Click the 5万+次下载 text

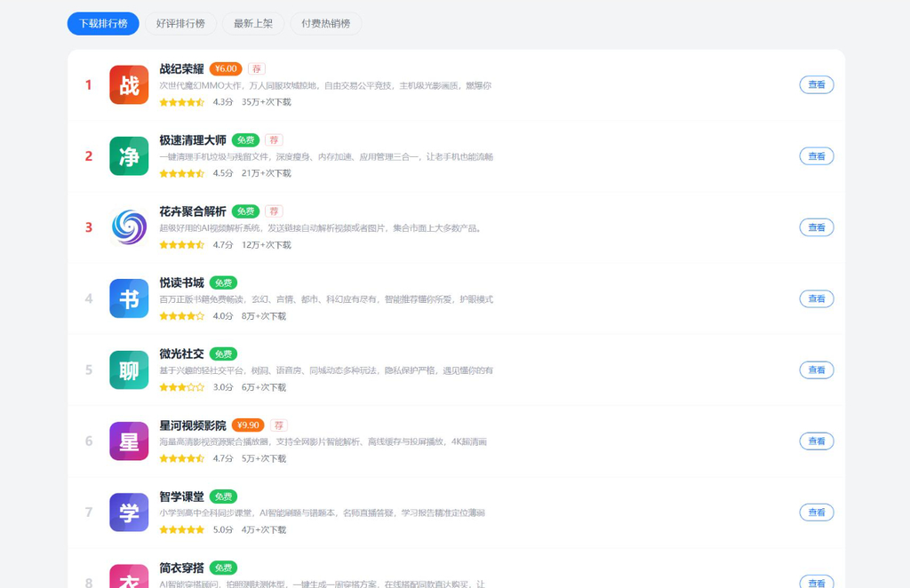coord(264,458)
